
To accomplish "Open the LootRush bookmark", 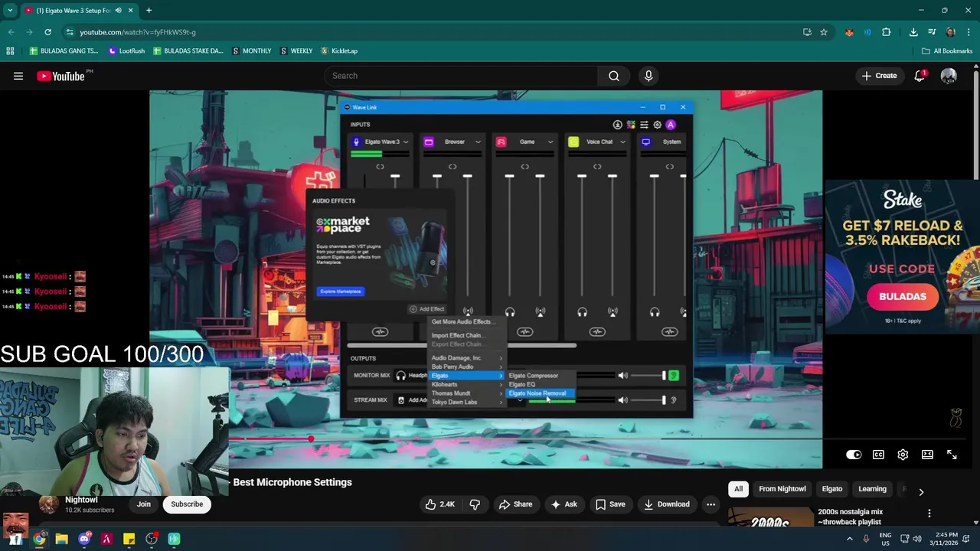I will (126, 51).
